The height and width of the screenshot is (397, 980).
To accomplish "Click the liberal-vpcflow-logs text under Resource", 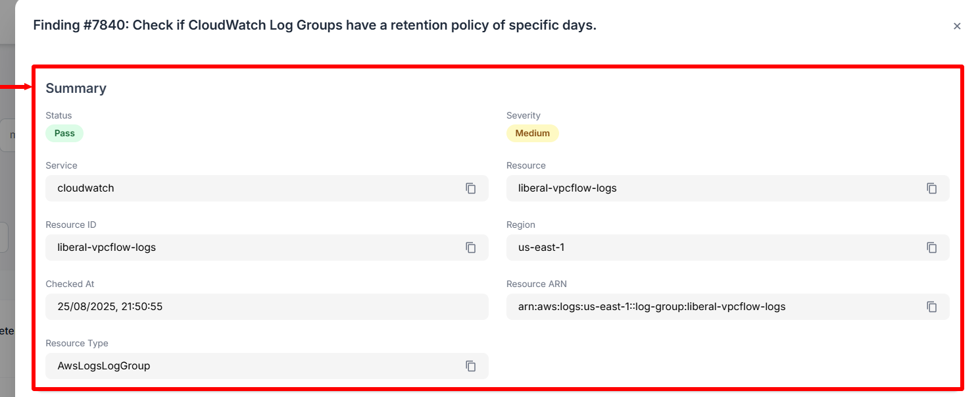I will click(567, 188).
